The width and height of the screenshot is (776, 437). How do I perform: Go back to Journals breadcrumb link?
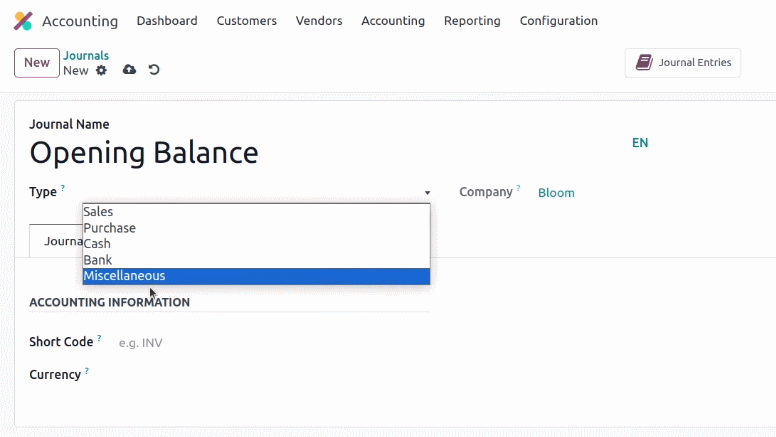(x=86, y=55)
